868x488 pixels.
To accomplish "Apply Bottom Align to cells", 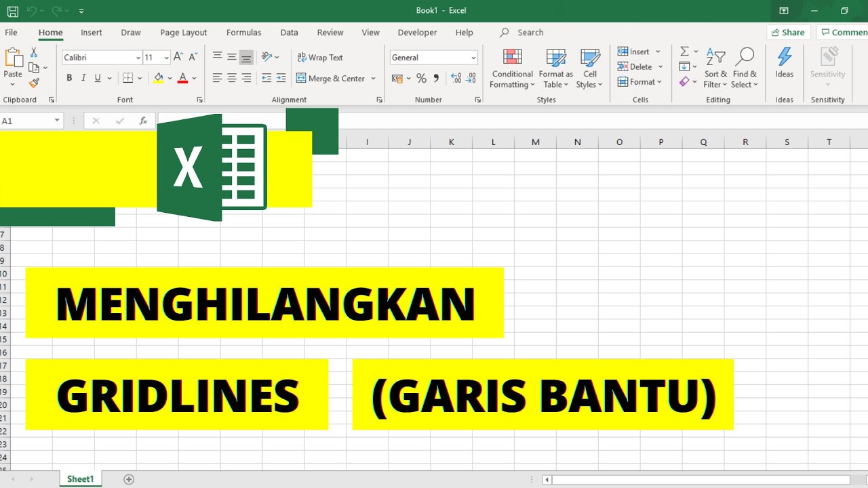I will tap(246, 58).
